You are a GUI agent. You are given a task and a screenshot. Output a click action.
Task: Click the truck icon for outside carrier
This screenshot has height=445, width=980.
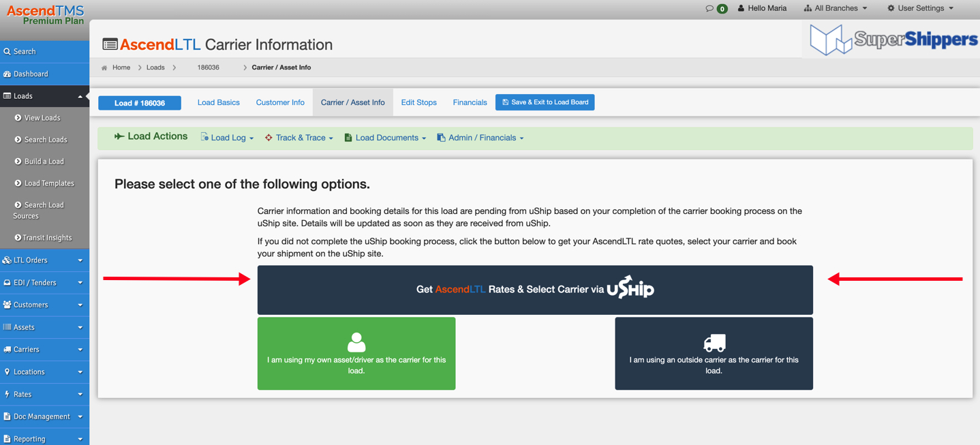[714, 342]
